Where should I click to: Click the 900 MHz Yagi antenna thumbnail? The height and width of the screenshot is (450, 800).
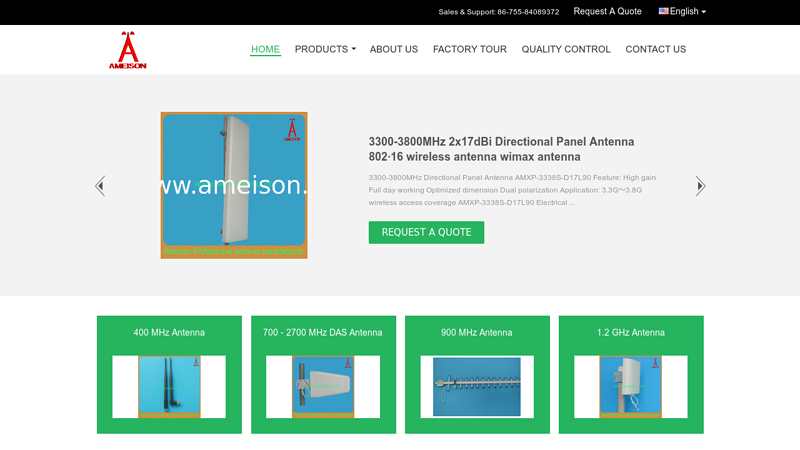pos(477,387)
